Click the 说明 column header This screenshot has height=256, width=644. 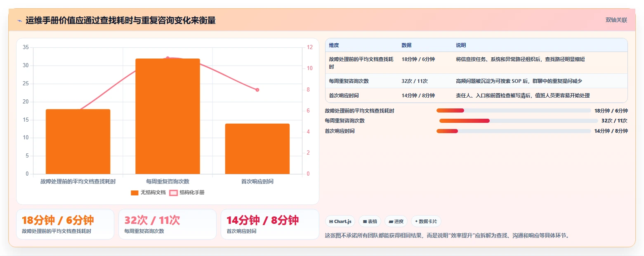tap(461, 45)
